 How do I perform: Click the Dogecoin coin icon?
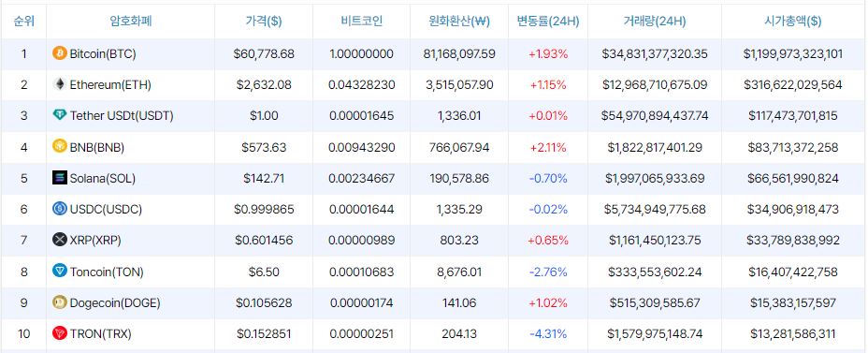[59, 302]
